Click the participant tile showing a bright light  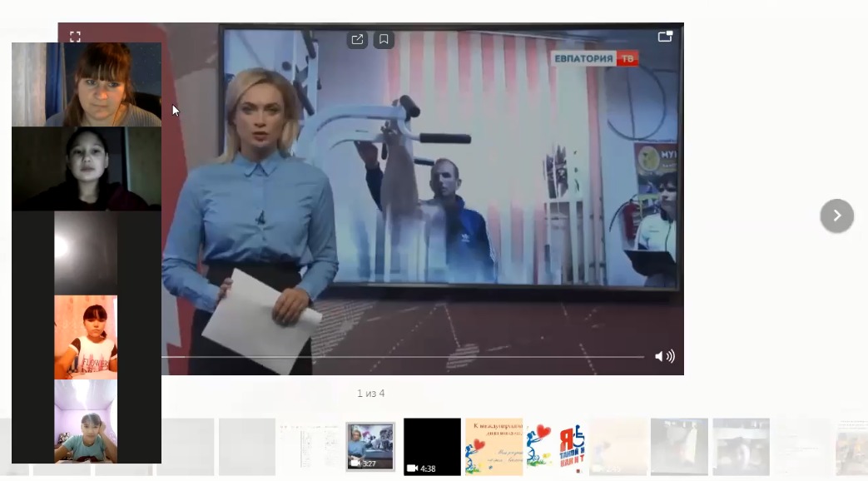point(86,253)
